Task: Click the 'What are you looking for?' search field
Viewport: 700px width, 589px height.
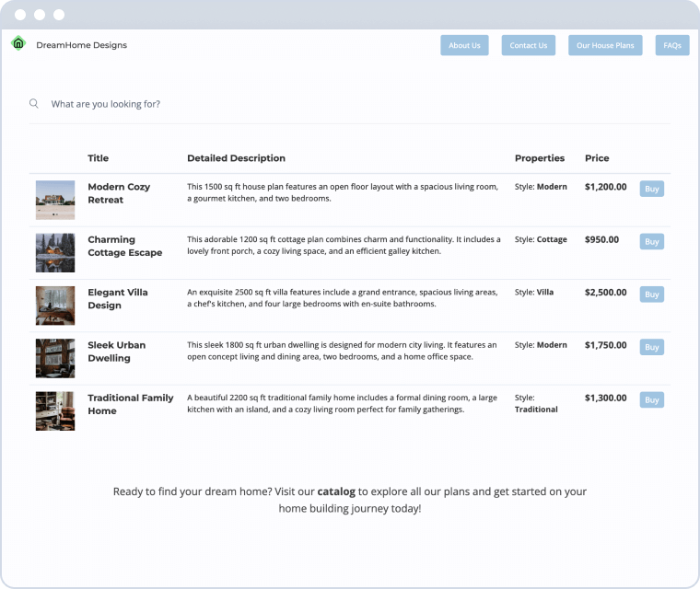Action: 350,104
